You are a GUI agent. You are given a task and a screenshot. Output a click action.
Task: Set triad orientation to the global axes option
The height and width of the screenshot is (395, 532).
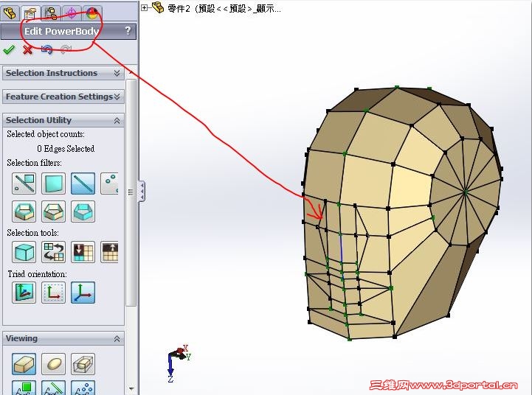83,293
